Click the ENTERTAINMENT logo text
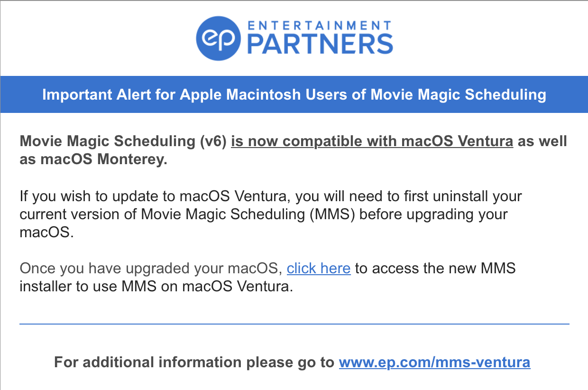 pos(320,25)
